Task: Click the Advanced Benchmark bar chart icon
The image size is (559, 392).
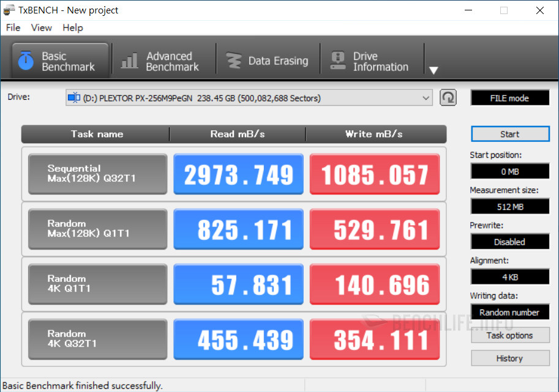Action: (x=129, y=61)
